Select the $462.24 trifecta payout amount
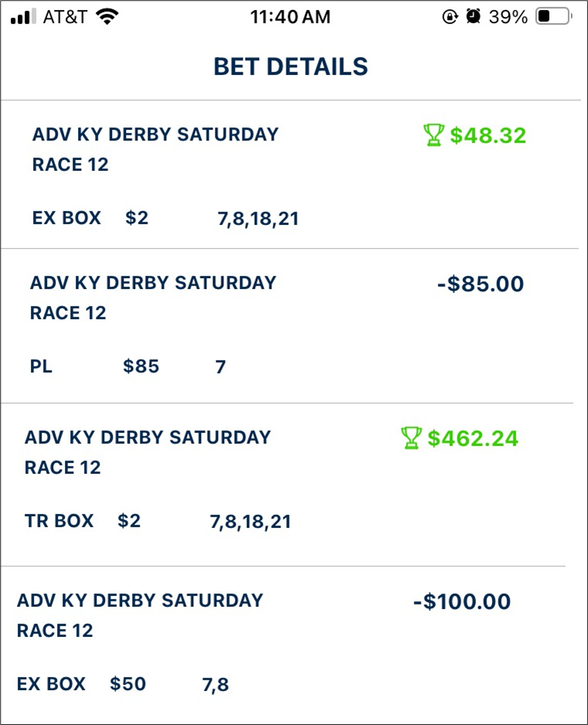The width and height of the screenshot is (588, 725). pos(473,438)
